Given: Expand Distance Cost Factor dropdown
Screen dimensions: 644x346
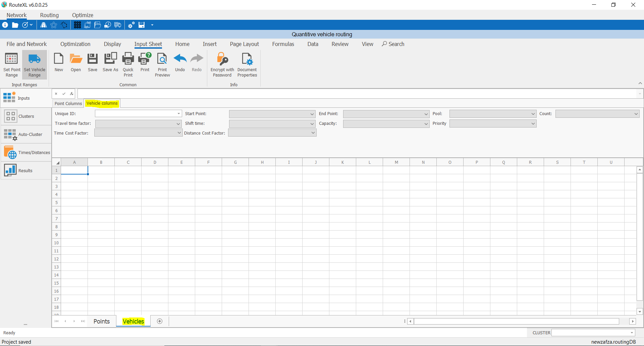Looking at the screenshot, I should [x=313, y=133].
